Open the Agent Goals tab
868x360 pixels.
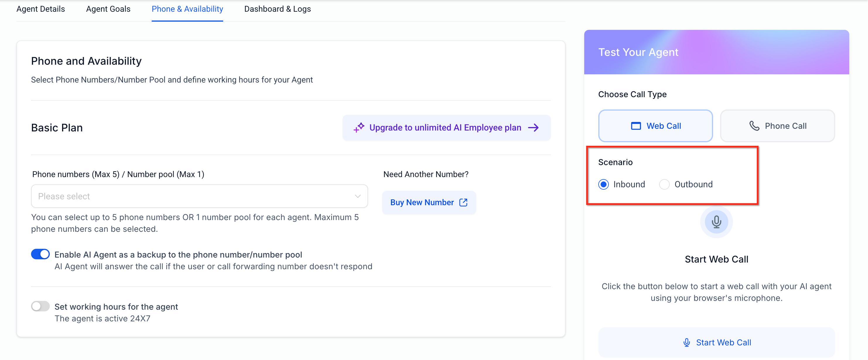tap(108, 9)
